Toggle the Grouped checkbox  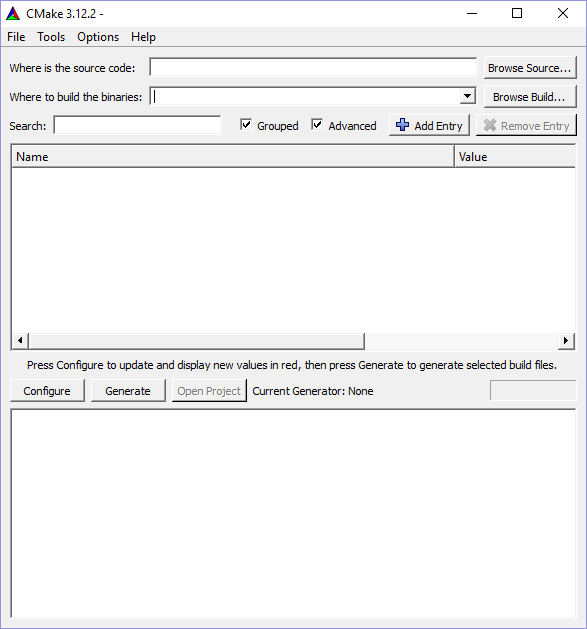click(246, 125)
